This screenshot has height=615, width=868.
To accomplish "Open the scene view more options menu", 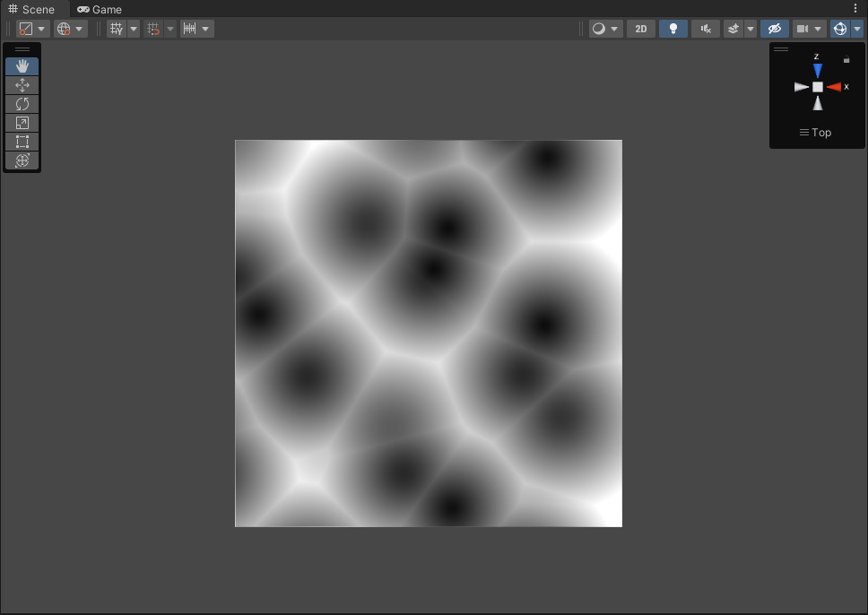I will pos(855,8).
